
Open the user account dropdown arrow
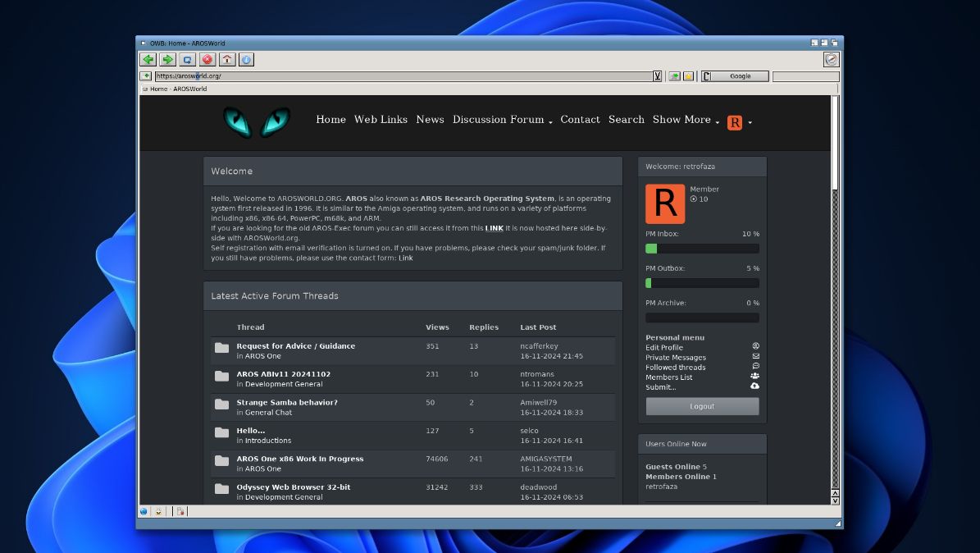pyautogui.click(x=750, y=122)
